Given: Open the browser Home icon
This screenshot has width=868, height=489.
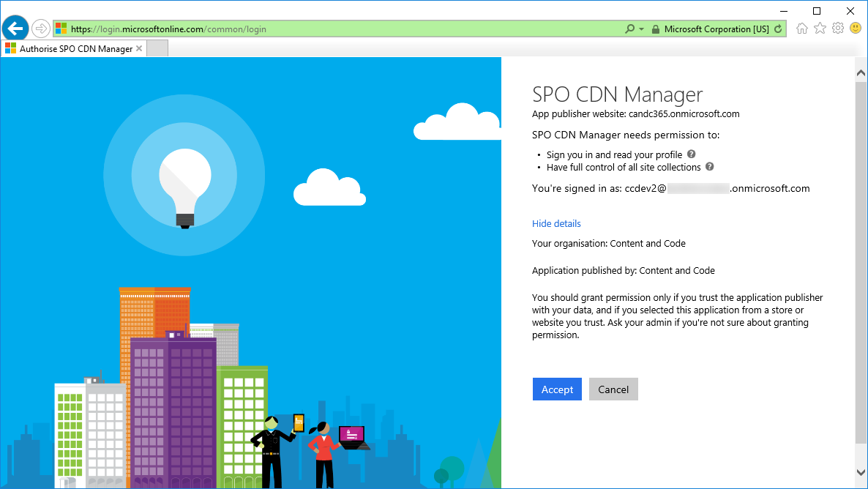Looking at the screenshot, I should click(802, 29).
